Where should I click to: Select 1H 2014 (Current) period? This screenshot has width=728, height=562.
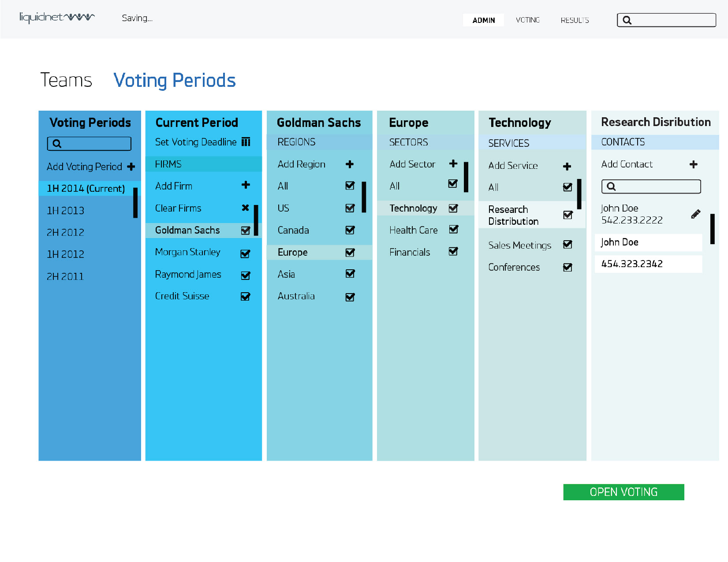tap(90, 188)
